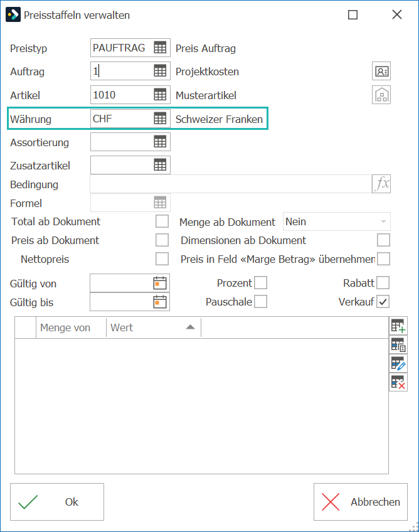Click the warehouse icon beside Musterartikel
The width and height of the screenshot is (419, 532).
click(381, 95)
